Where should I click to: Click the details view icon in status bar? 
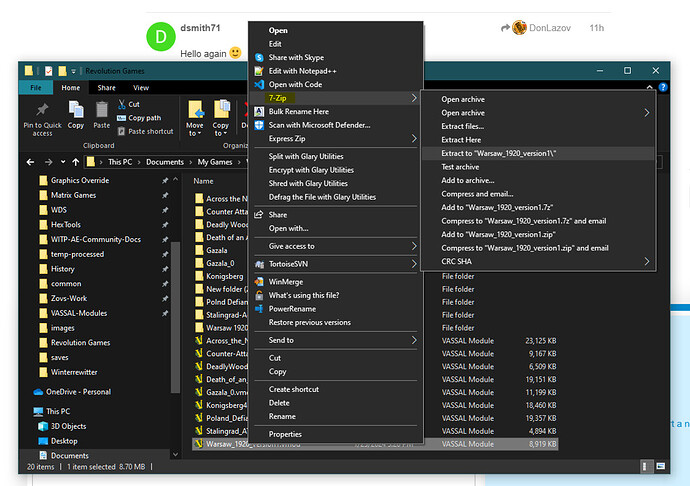(x=645, y=466)
